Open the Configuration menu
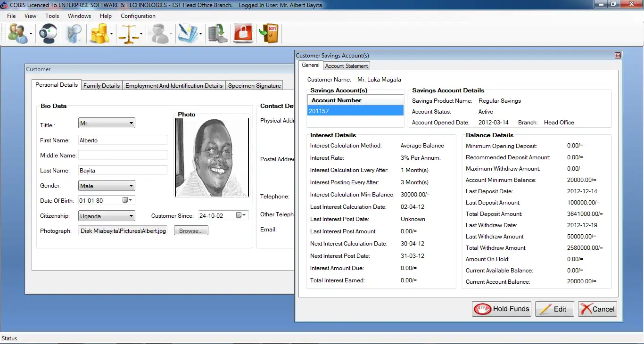 [138, 16]
